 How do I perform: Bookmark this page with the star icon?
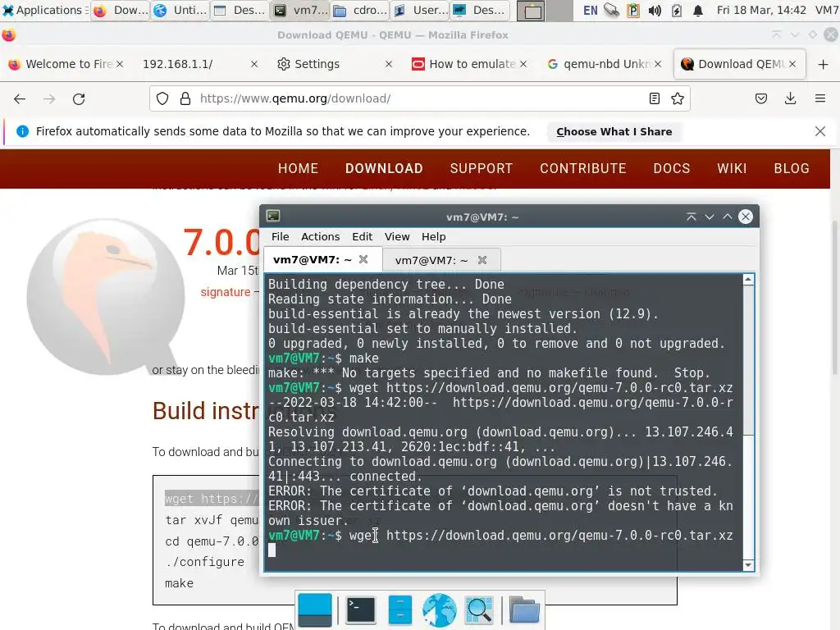click(x=678, y=98)
